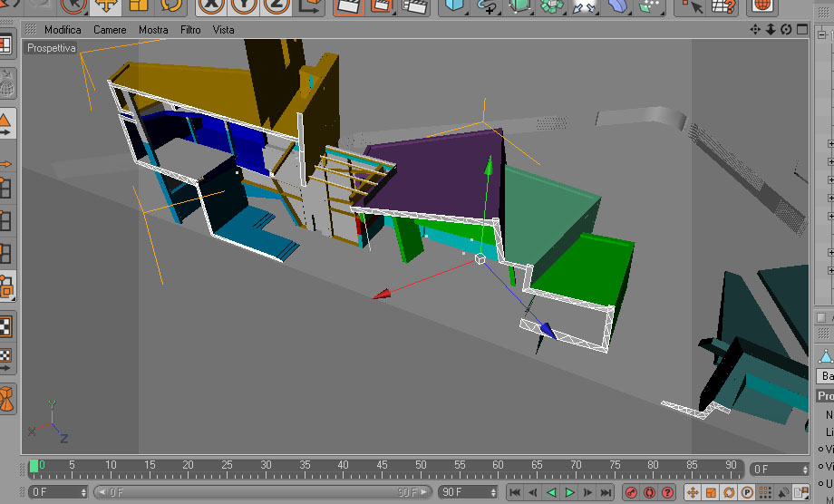The height and width of the screenshot is (504, 834).
Task: Toggle point-level animation recording
Action: pos(765,492)
